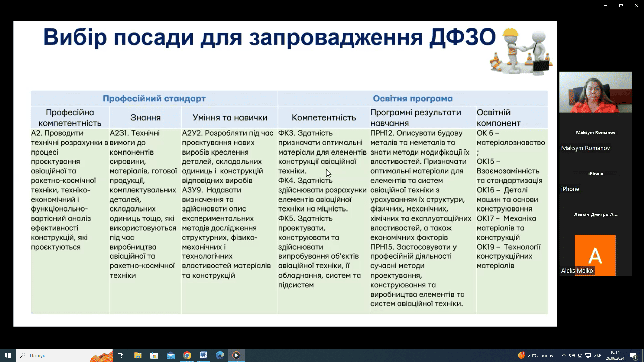The width and height of the screenshot is (644, 362).
Task: Switch the УКР keyboard language indicator
Action: [598, 355]
